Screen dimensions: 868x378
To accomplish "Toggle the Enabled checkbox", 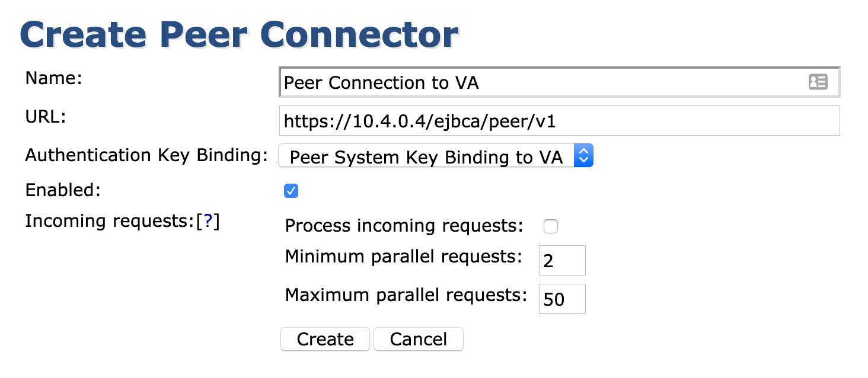I will point(291,191).
